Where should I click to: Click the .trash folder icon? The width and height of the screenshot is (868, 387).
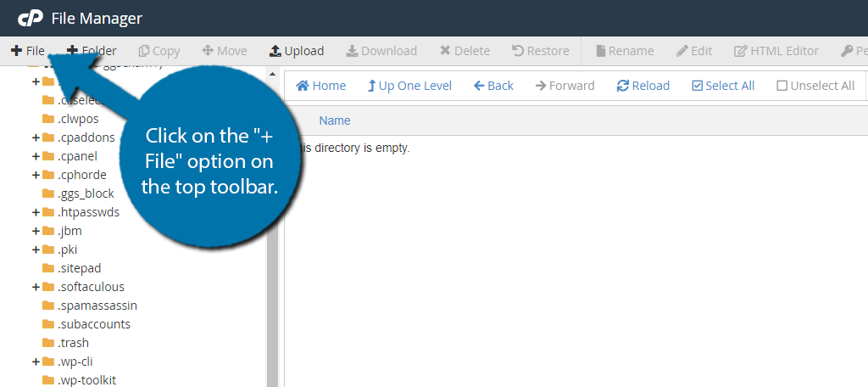[x=47, y=343]
